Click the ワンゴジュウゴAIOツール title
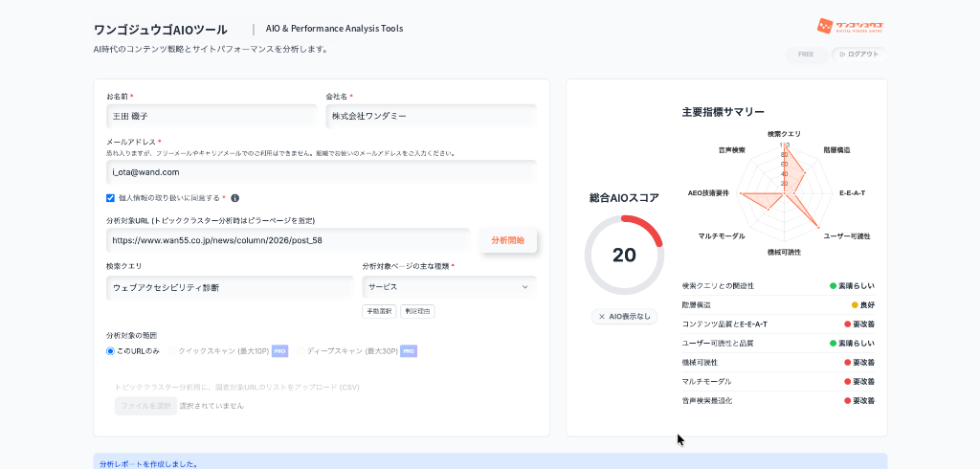Image resolution: width=980 pixels, height=469 pixels. (161, 30)
